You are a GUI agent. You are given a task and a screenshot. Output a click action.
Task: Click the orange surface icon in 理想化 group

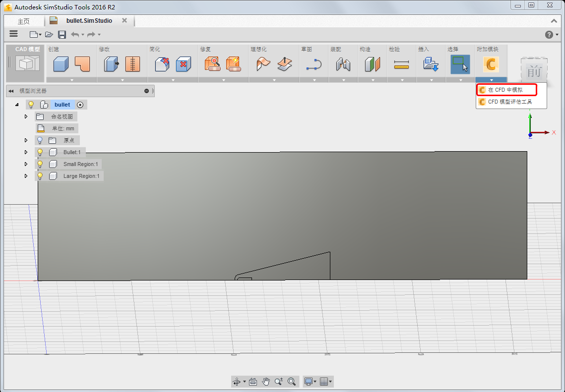coord(263,64)
